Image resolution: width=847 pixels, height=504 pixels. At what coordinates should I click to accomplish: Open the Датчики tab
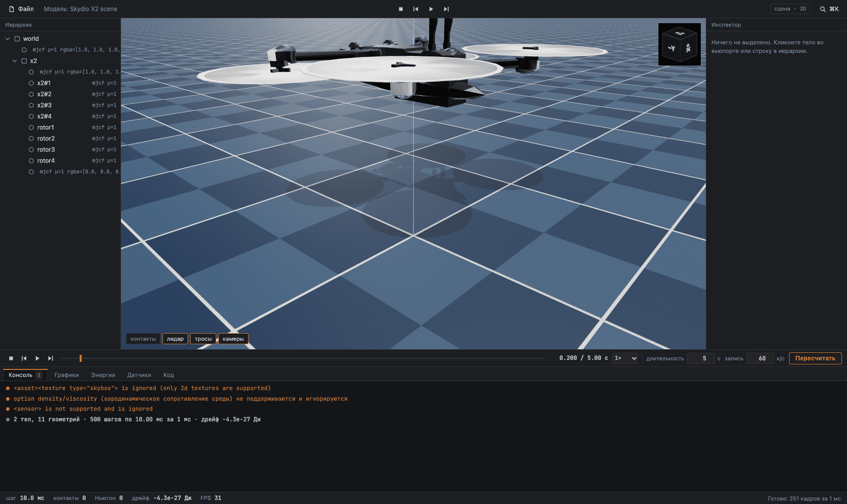139,375
